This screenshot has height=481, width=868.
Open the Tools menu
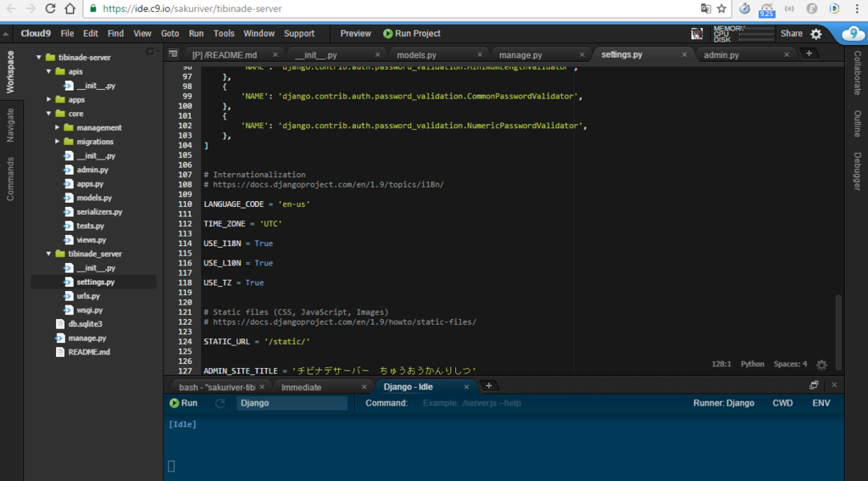[224, 33]
